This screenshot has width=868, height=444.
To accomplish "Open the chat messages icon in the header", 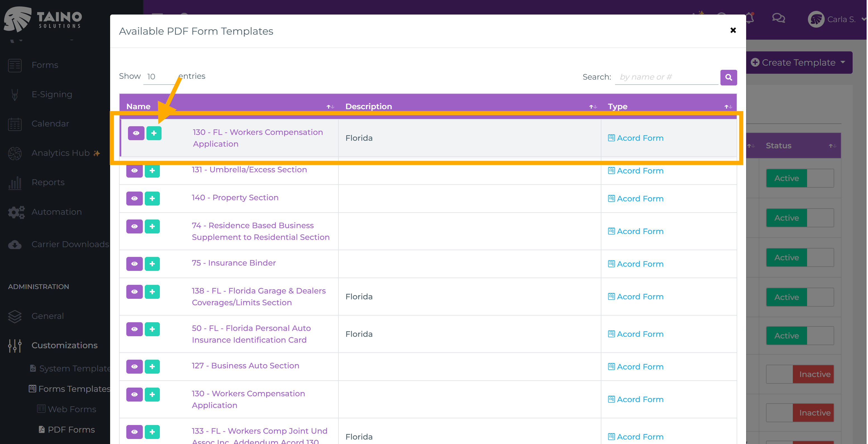I will point(778,18).
